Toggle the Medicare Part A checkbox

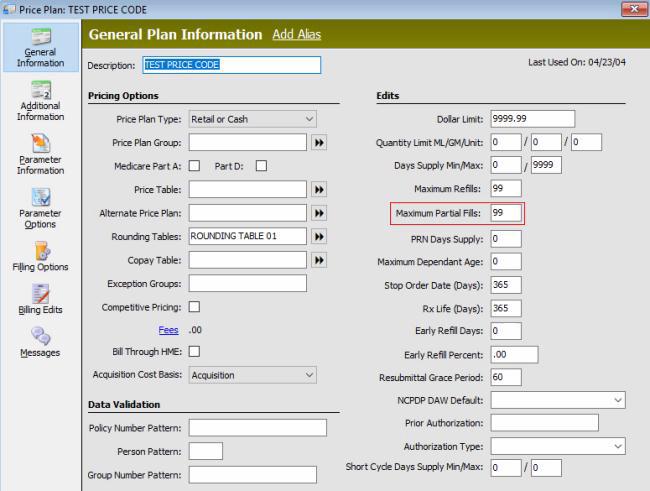(x=194, y=166)
